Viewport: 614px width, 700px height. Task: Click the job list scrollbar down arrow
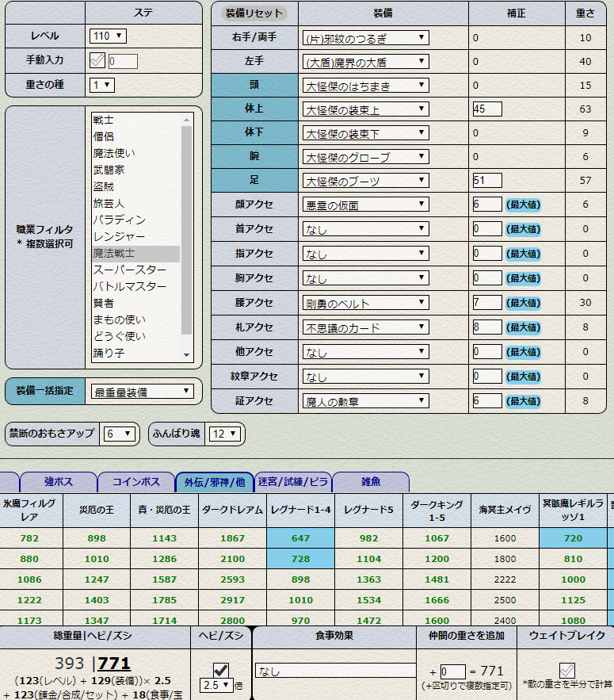coord(186,355)
